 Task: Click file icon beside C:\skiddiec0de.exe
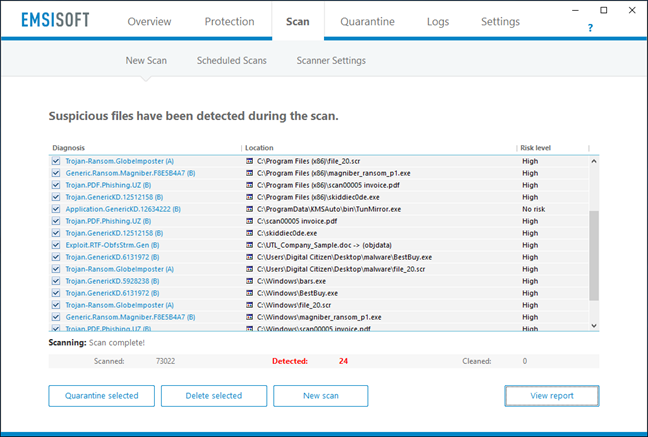coord(250,233)
